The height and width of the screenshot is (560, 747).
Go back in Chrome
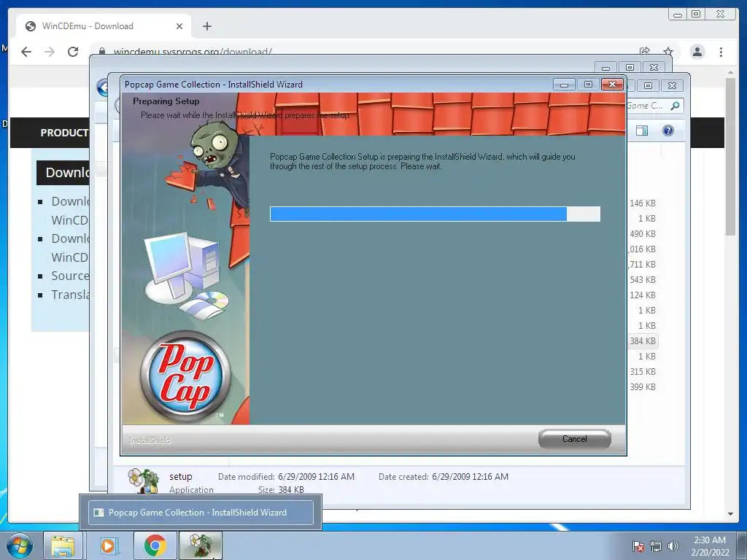(x=26, y=52)
